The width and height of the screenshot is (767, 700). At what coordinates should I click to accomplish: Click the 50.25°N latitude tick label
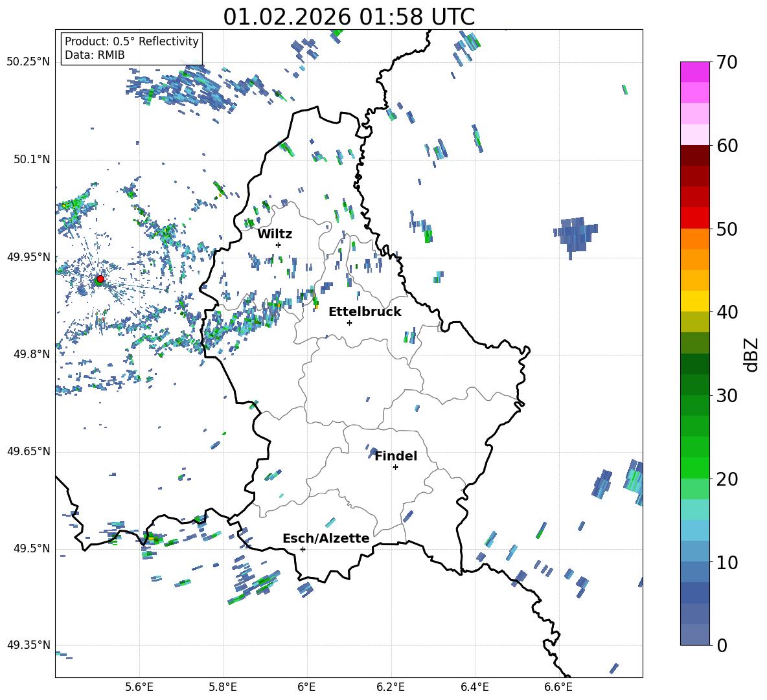click(29, 62)
